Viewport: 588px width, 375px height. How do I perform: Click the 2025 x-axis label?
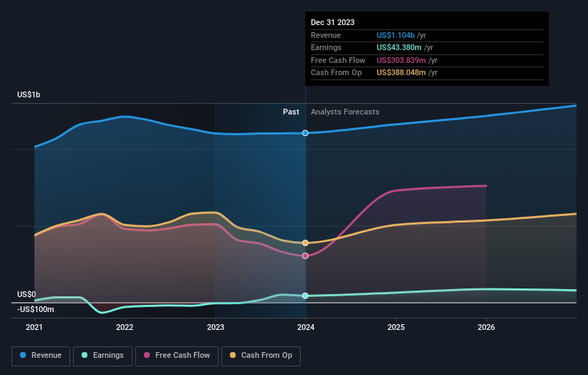(x=396, y=327)
